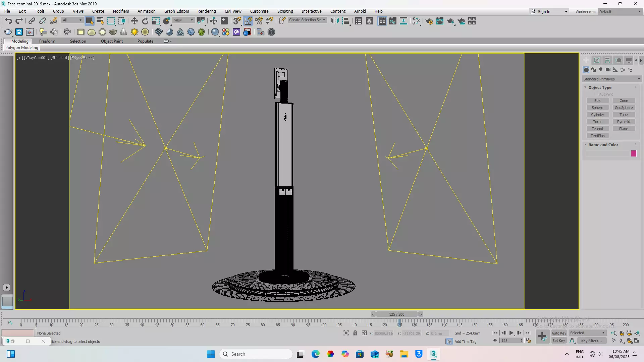Click the Mirror tool icon

(x=335, y=21)
